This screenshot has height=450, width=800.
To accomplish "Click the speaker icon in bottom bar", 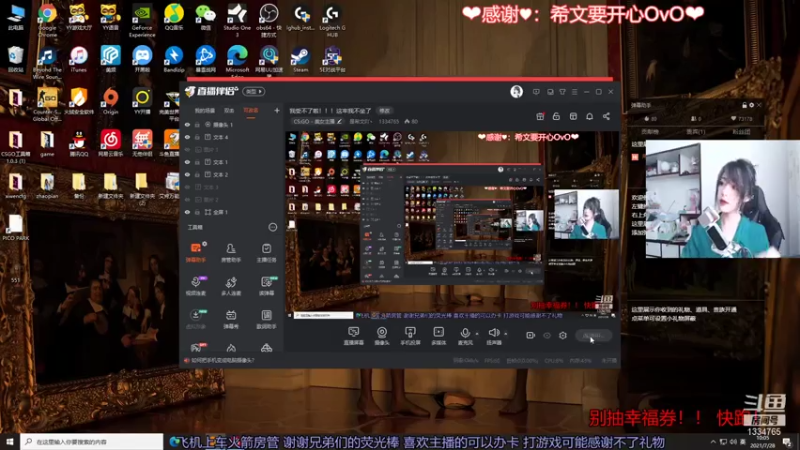I will coord(493,333).
